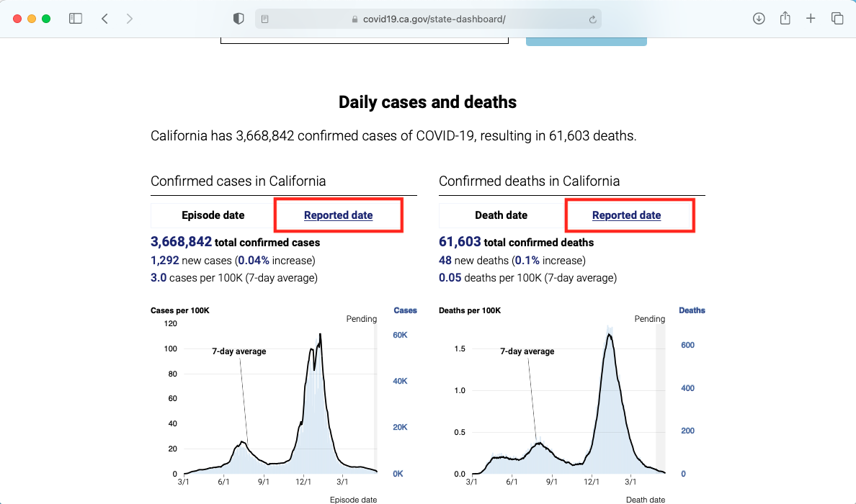Open a new tab with plus icon
856x504 pixels.
click(811, 19)
